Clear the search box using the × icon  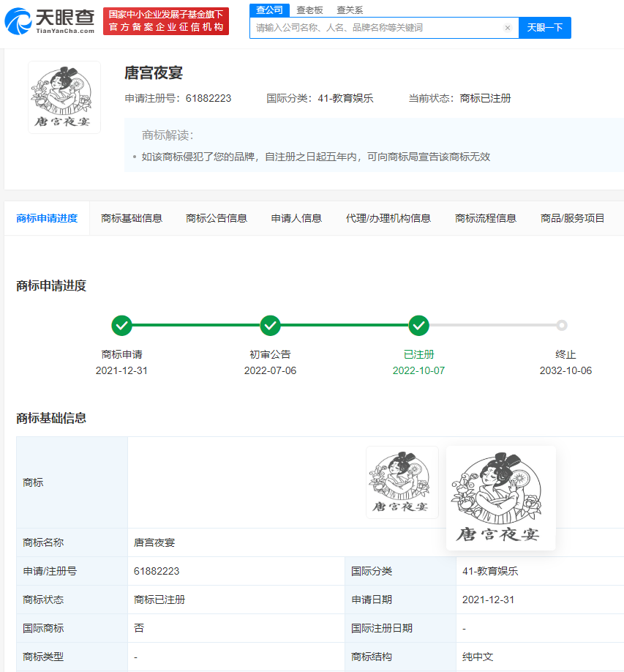(508, 27)
